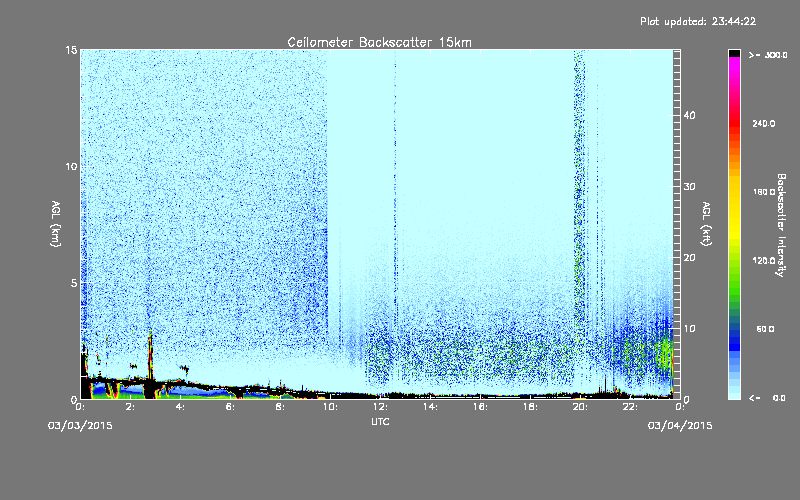Click the "60.0" colorbar value
The height and width of the screenshot is (500, 800).
click(765, 329)
